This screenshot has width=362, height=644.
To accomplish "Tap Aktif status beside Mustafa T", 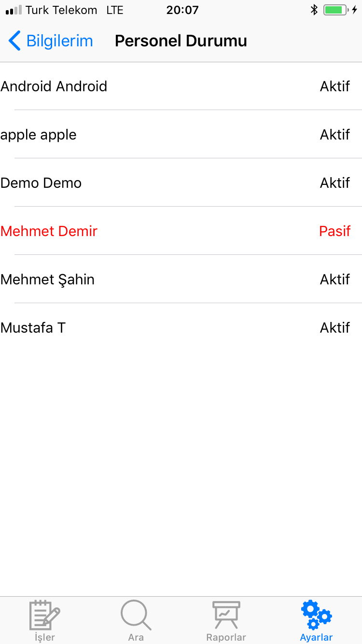I will [334, 328].
